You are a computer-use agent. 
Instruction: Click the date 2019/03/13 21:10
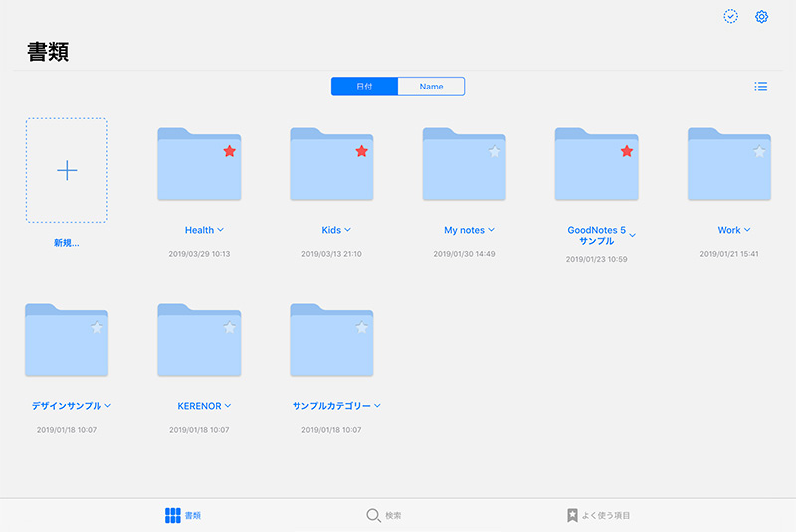click(331, 253)
